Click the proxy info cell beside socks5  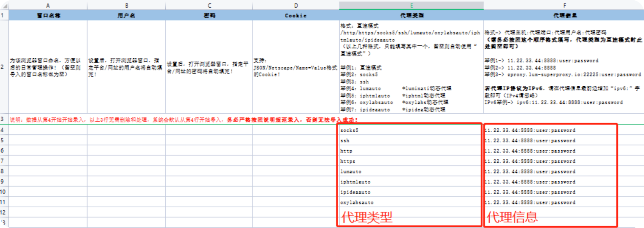click(564, 130)
